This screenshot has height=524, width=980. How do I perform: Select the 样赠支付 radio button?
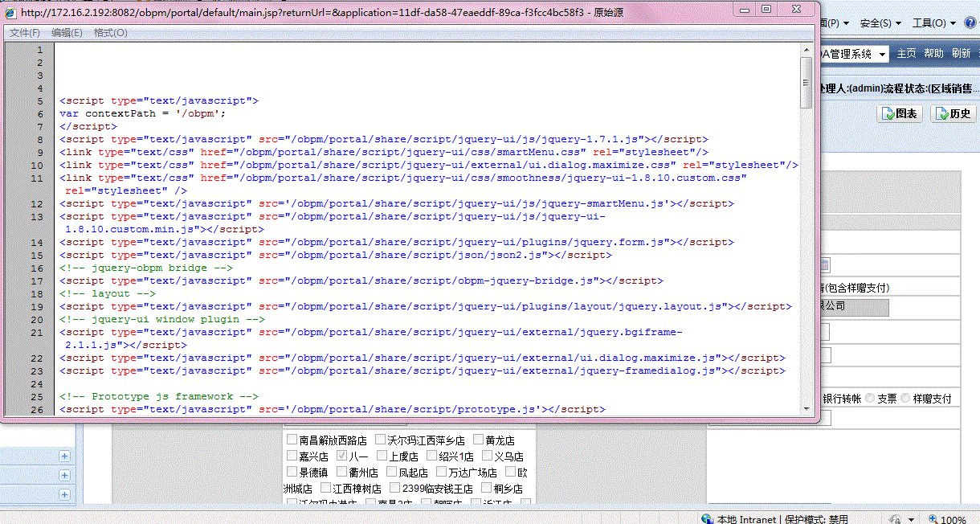[906, 398]
